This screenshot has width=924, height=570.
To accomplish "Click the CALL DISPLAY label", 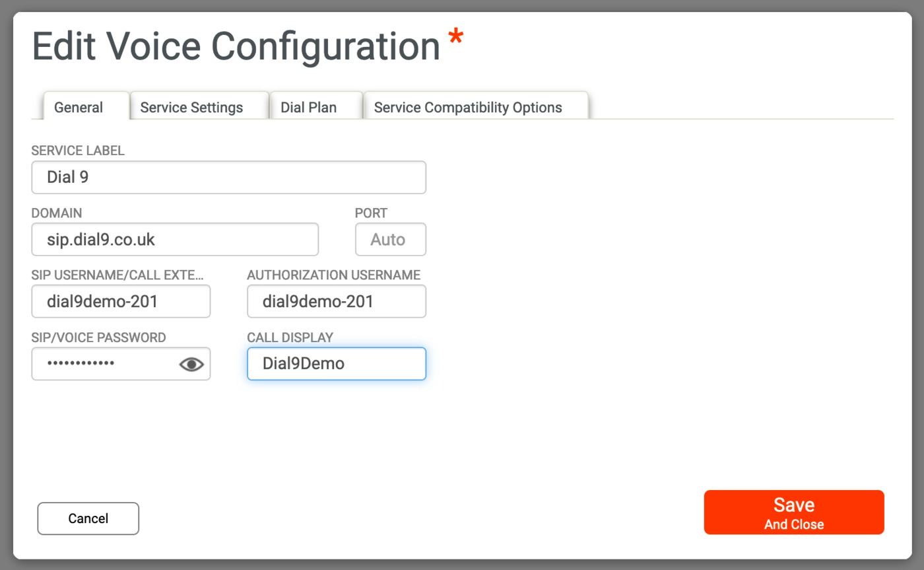I will pos(290,338).
